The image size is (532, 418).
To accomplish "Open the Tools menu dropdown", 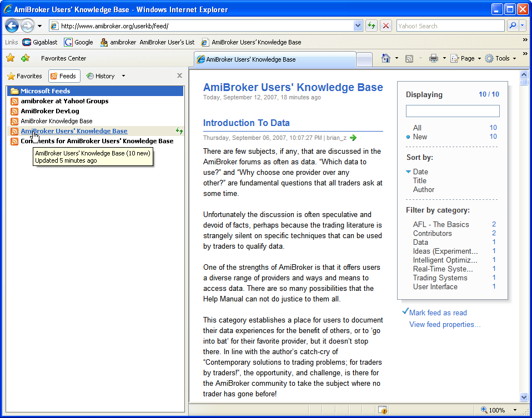I will tap(500, 58).
